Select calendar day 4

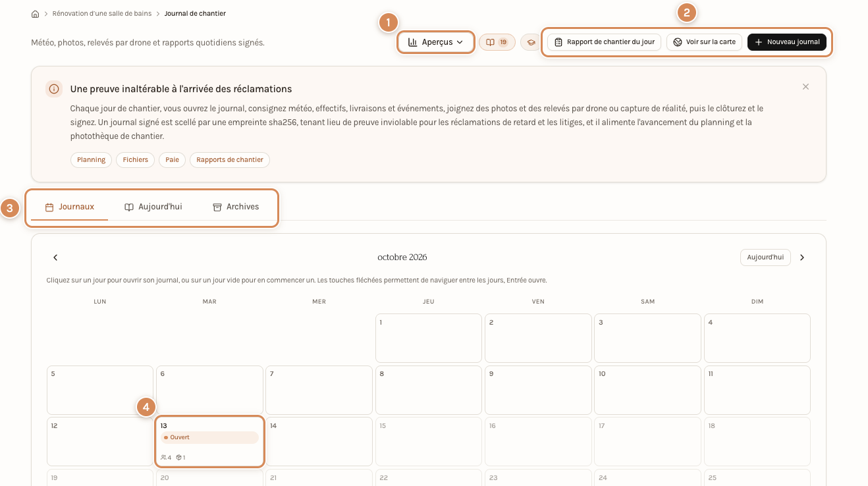click(x=757, y=338)
